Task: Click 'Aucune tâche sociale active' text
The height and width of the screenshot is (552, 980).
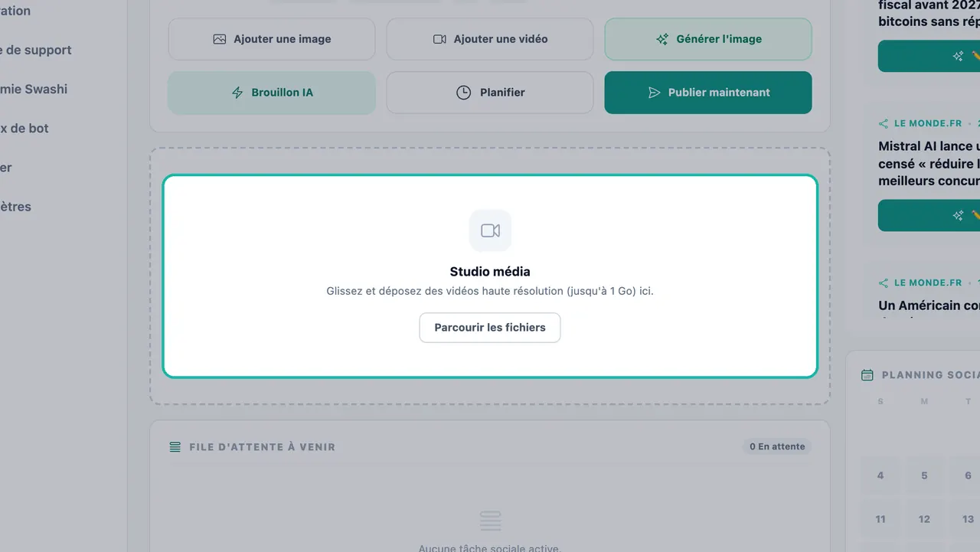Action: (x=490, y=548)
